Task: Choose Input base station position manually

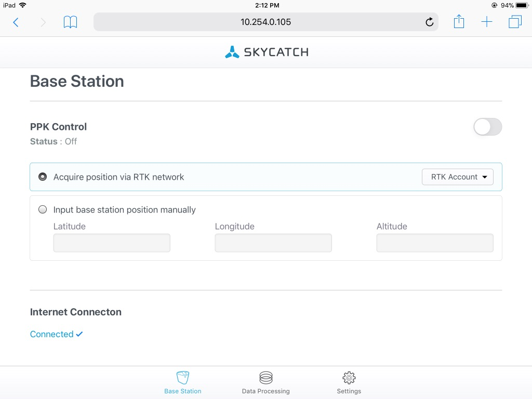Action: tap(43, 210)
